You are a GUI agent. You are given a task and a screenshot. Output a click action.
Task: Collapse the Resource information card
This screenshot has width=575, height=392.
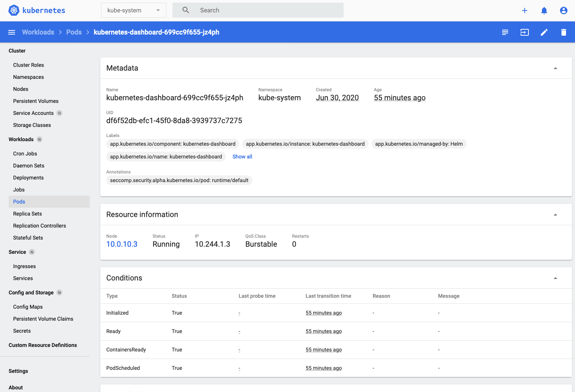tap(555, 215)
